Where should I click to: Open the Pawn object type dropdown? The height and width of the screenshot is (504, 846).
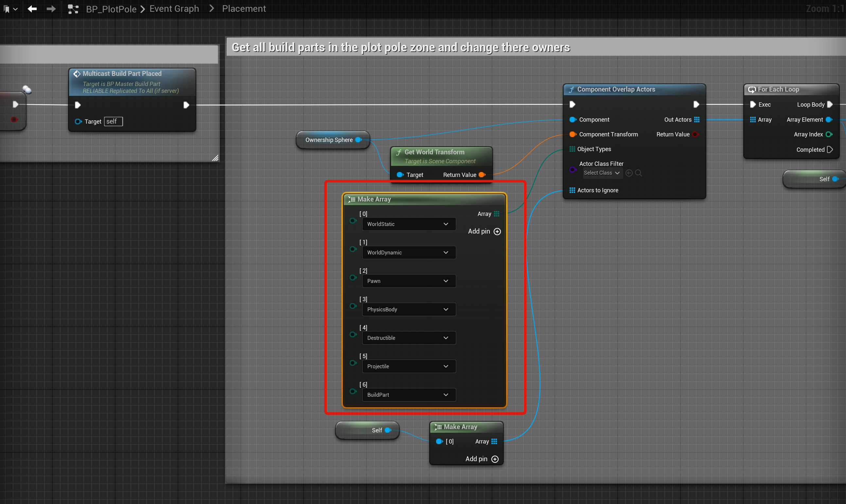coord(409,281)
